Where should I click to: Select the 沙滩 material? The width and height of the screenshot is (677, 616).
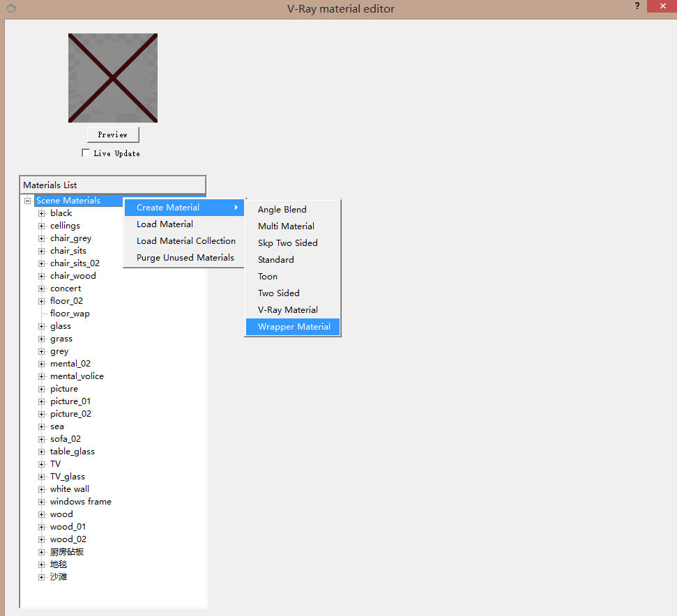tap(59, 577)
